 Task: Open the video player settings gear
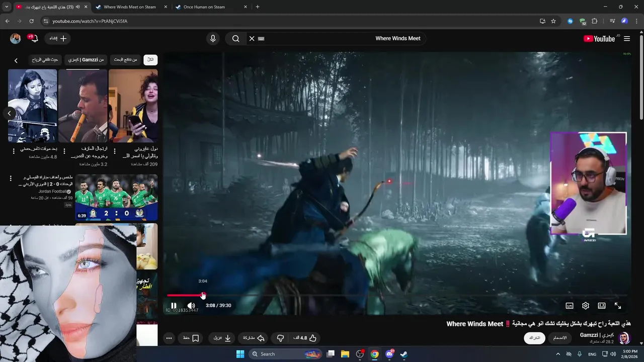tap(586, 306)
